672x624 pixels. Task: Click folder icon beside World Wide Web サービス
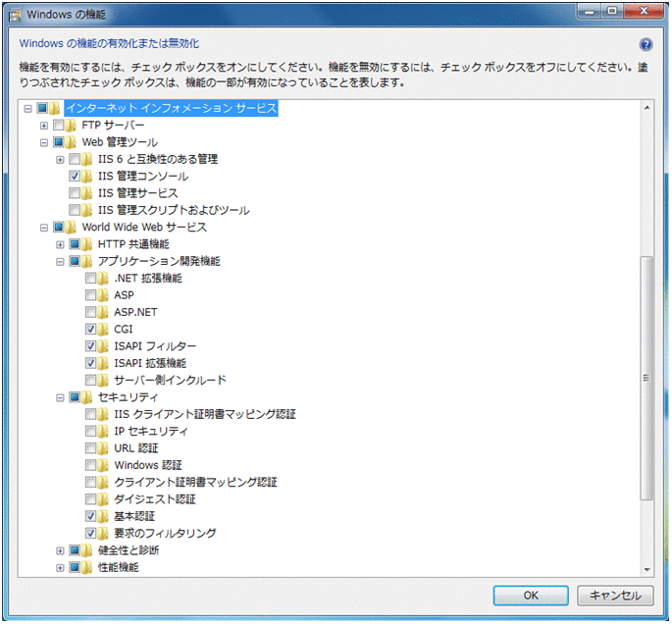(x=71, y=228)
